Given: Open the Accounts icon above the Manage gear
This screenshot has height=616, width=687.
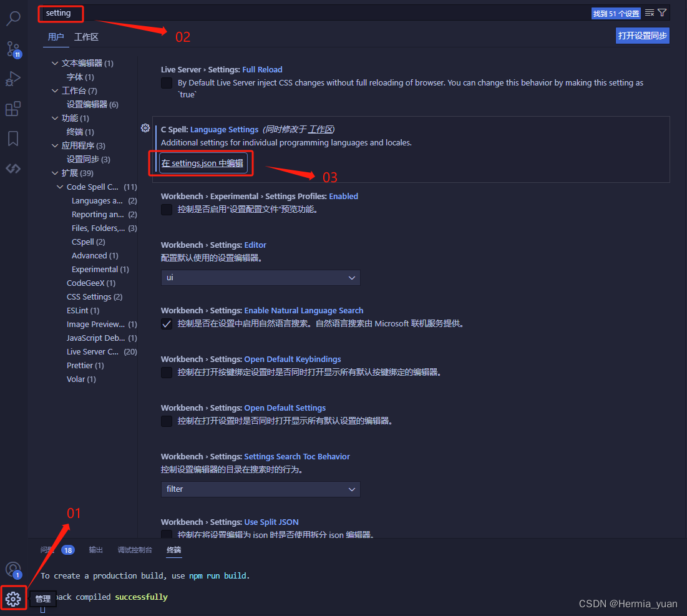Looking at the screenshot, I should 13,569.
